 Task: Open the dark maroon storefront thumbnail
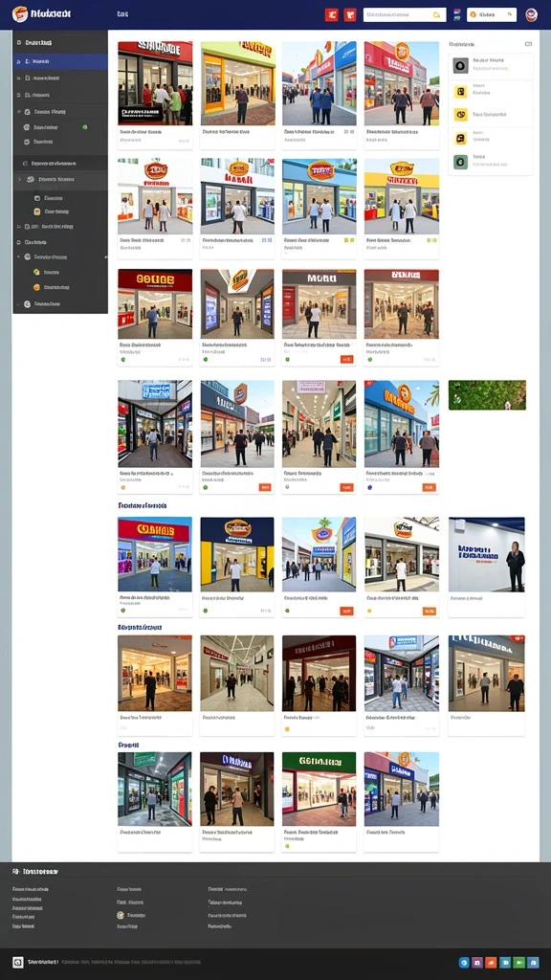pos(319,673)
